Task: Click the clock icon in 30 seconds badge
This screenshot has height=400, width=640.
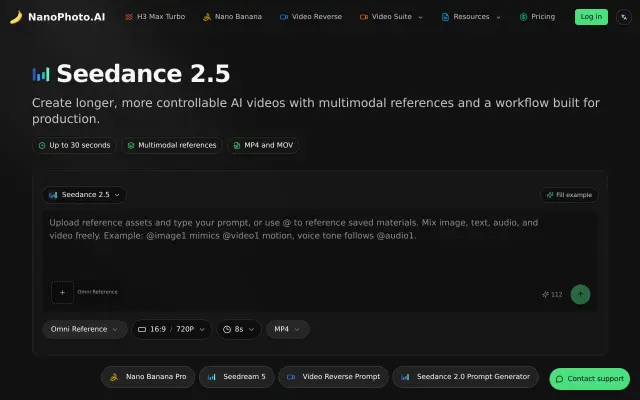Action: coord(42,146)
